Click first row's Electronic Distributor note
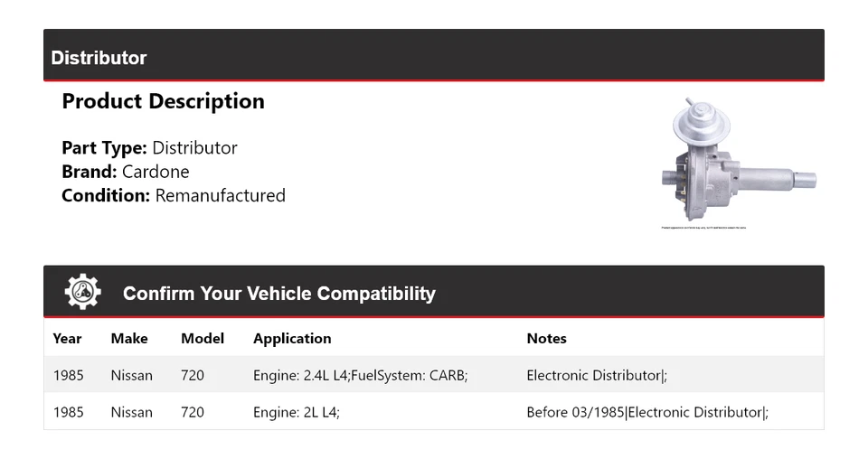The height and width of the screenshot is (459, 868). click(596, 375)
